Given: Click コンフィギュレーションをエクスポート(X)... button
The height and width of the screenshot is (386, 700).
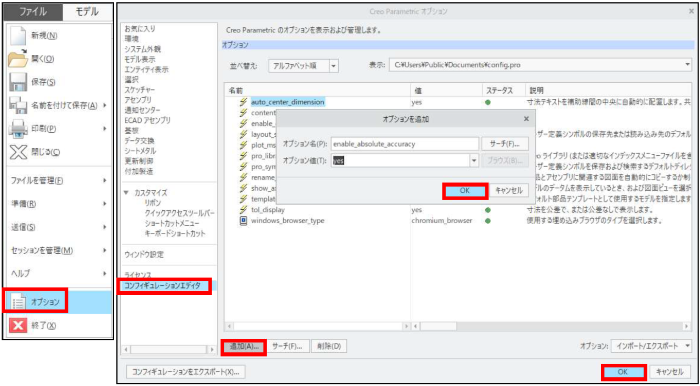Looking at the screenshot, I should (x=186, y=371).
